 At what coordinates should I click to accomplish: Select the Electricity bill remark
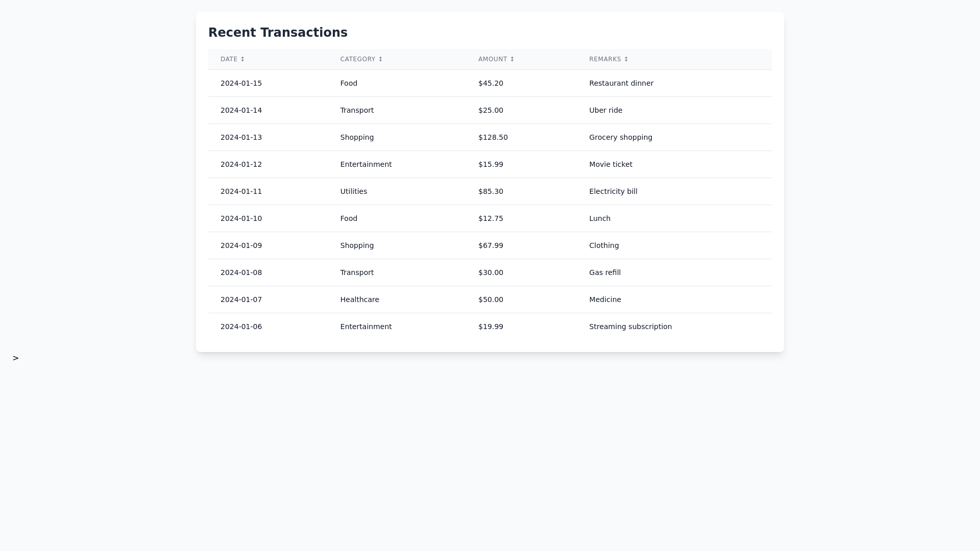[612, 191]
